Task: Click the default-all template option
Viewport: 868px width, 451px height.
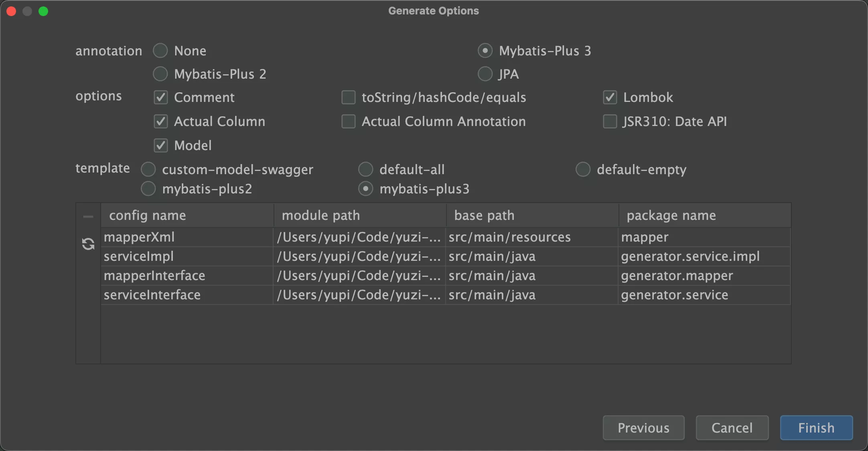Action: pos(366,169)
